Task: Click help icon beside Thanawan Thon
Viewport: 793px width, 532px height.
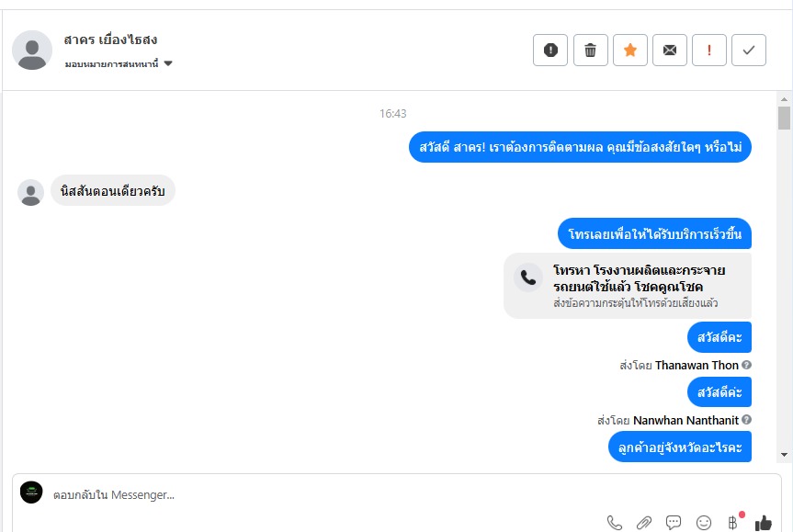Action: coord(746,365)
